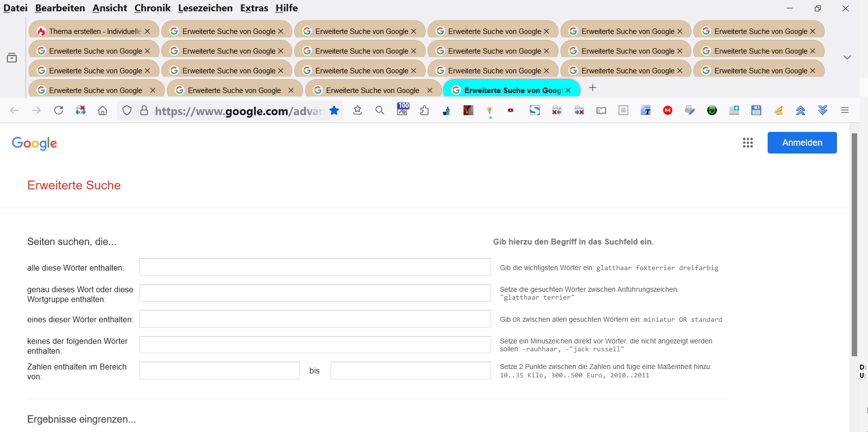Go forward with the forward arrow

[x=36, y=110]
